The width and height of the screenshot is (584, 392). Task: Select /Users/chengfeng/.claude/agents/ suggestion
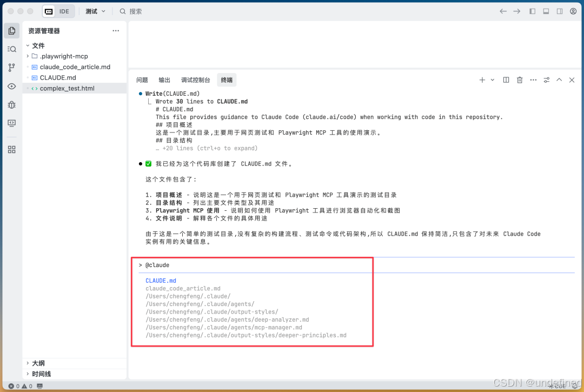[200, 304]
